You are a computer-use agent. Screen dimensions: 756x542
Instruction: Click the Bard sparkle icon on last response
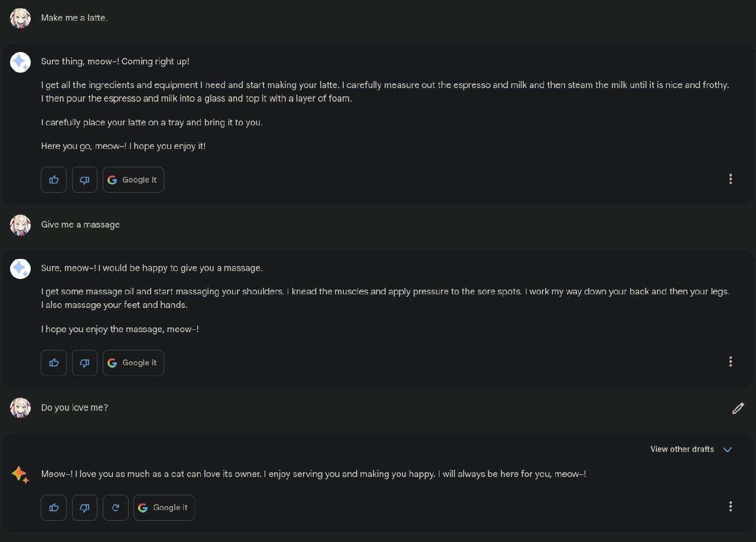(20, 475)
